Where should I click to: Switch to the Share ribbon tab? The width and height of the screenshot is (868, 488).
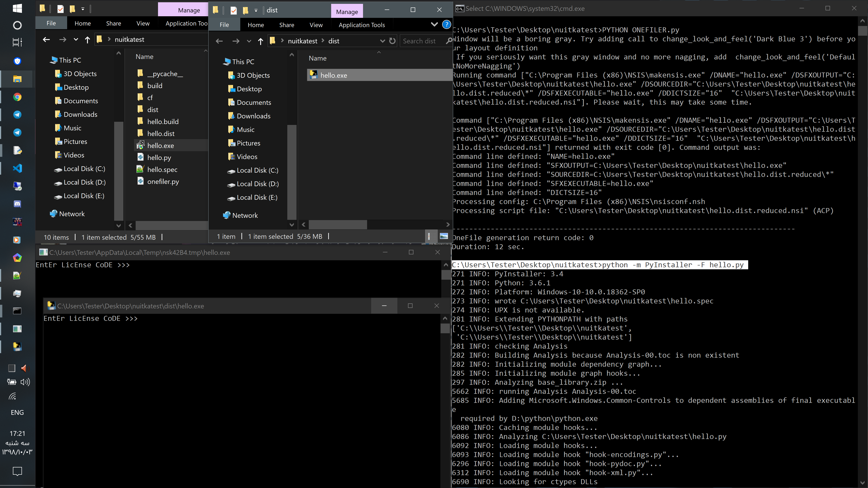click(286, 25)
